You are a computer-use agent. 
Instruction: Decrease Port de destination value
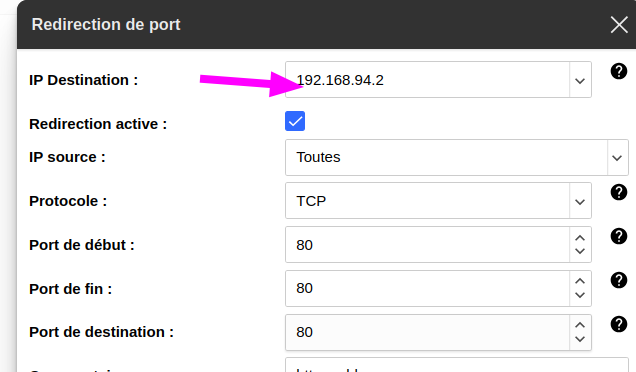tap(580, 339)
